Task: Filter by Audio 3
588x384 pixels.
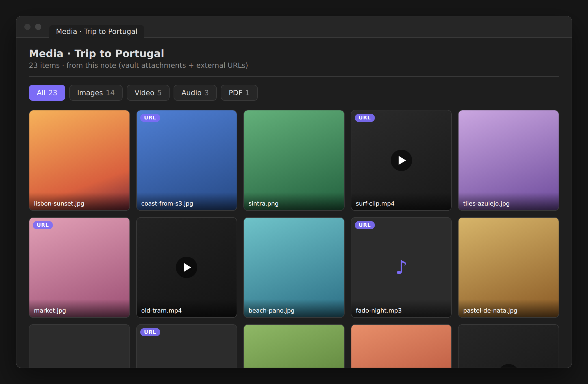Action: click(x=195, y=93)
